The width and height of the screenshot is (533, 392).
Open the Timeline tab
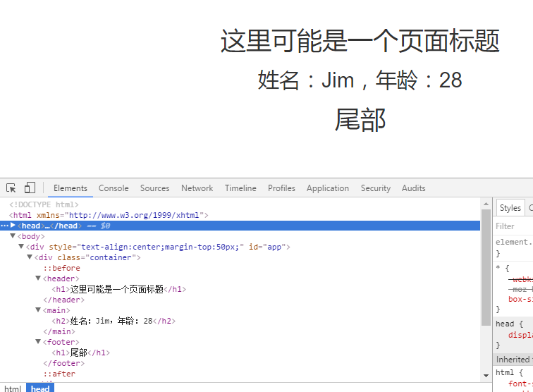(240, 188)
